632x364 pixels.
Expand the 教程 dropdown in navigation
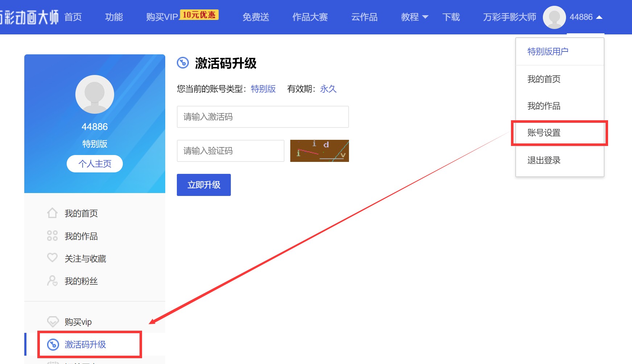coord(414,17)
